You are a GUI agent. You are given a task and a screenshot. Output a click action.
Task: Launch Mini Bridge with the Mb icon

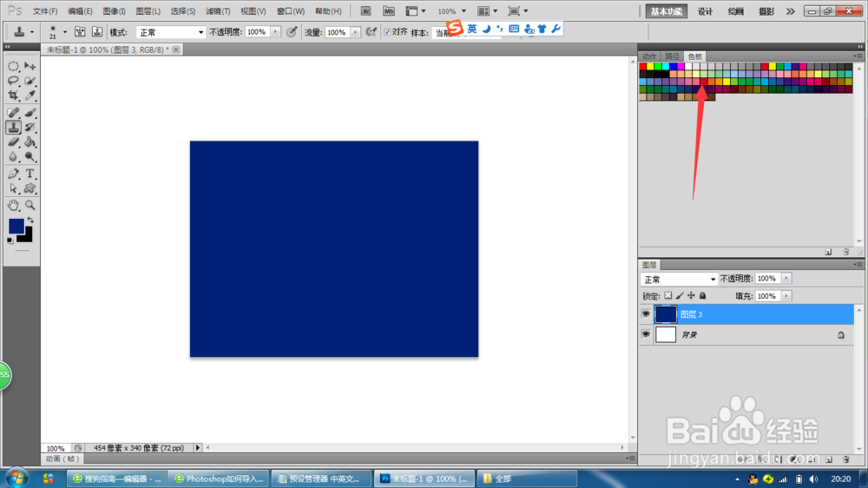click(389, 11)
